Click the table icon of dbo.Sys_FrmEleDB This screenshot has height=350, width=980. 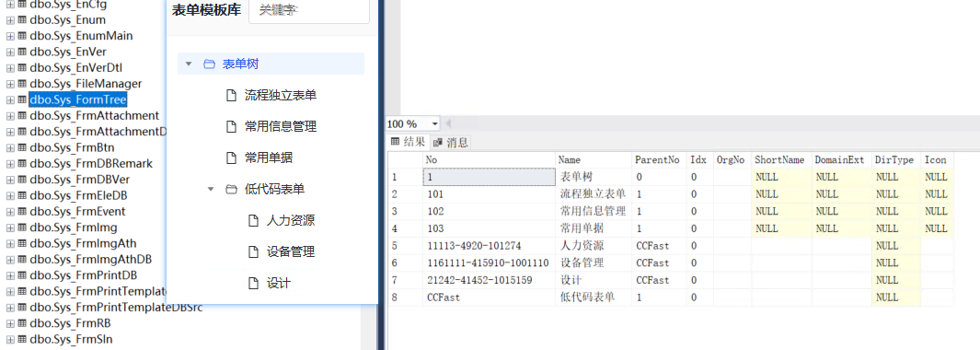(22, 196)
